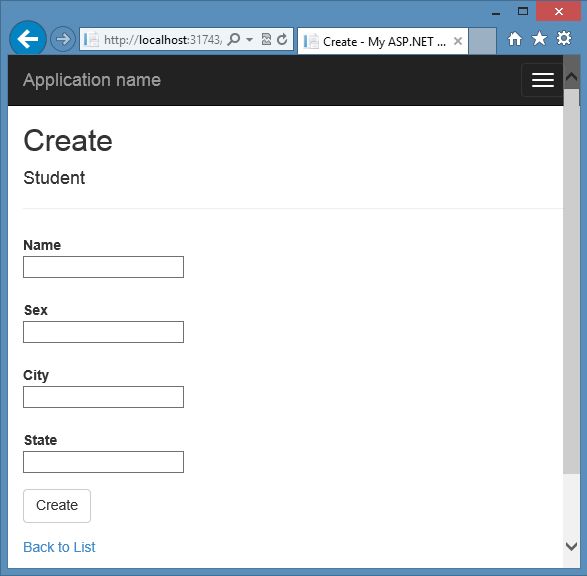Screen dimensions: 587x576
Task: Click the Create submit button
Action: 57,506
